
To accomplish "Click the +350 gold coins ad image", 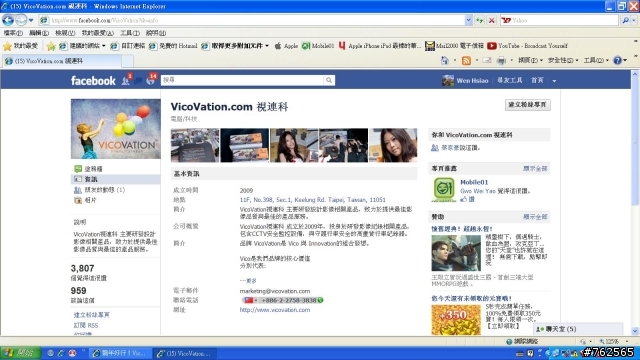I will [456, 320].
